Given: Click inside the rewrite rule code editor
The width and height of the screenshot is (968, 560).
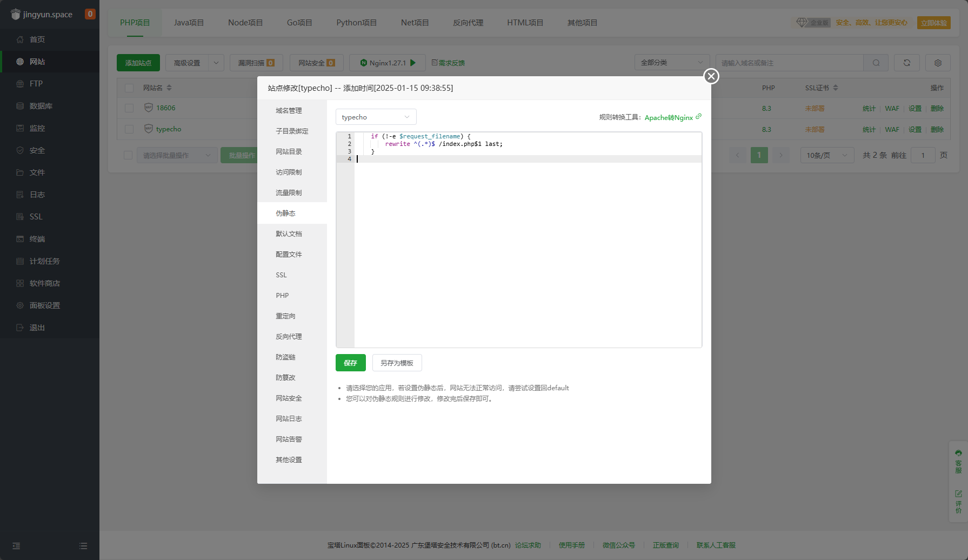Looking at the screenshot, I should [527, 243].
